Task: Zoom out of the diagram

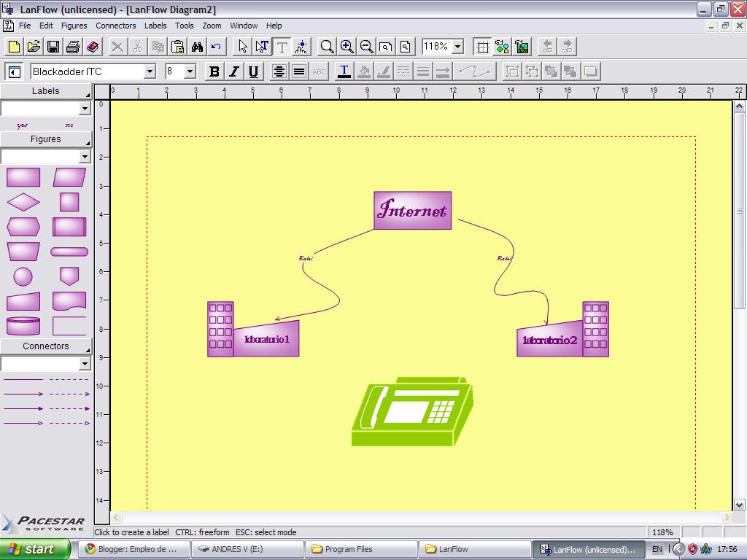Action: coord(365,47)
